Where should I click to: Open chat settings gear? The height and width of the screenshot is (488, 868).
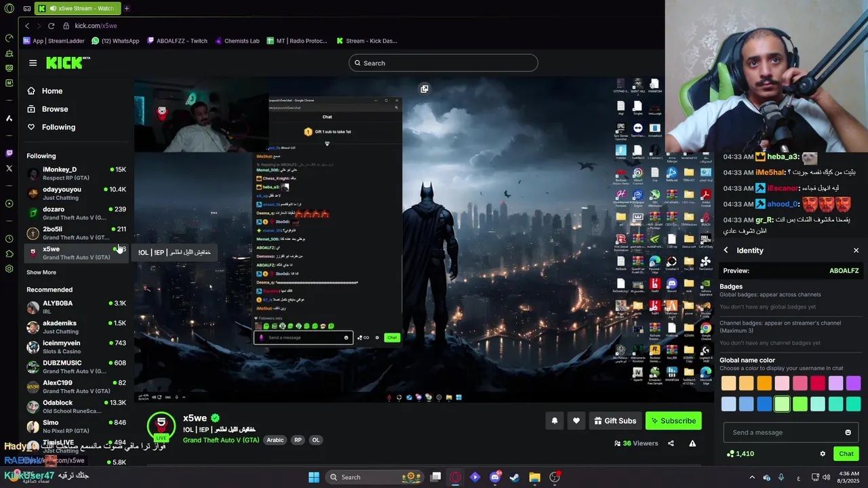(x=823, y=453)
